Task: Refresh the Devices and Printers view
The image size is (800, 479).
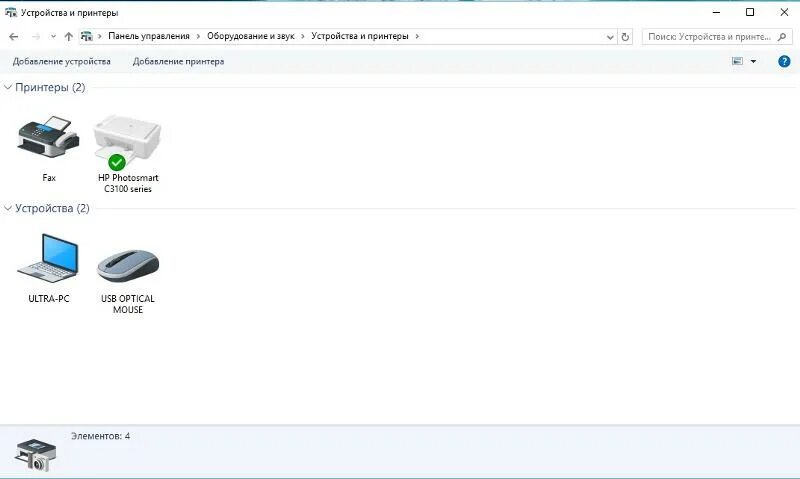Action: pyautogui.click(x=625, y=37)
